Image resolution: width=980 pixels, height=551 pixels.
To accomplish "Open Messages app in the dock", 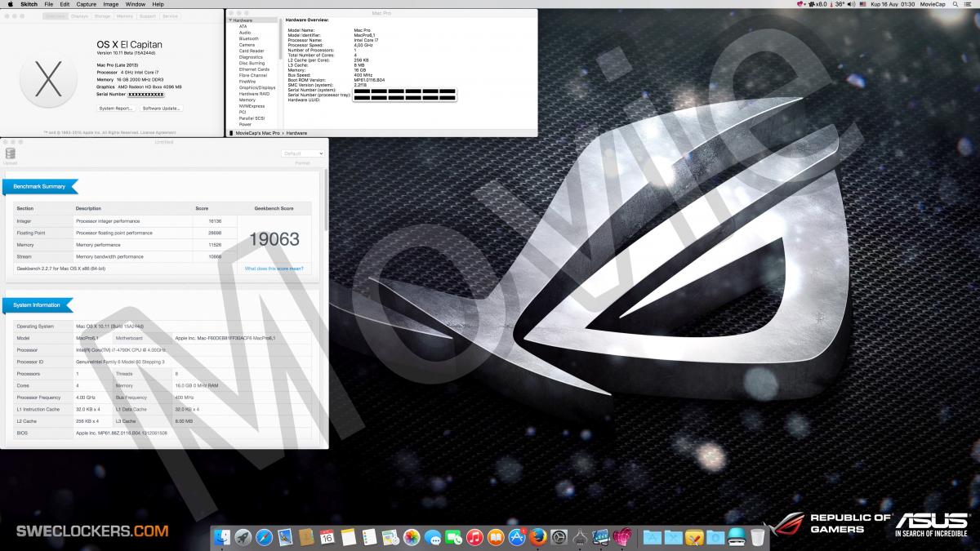I will [433, 537].
